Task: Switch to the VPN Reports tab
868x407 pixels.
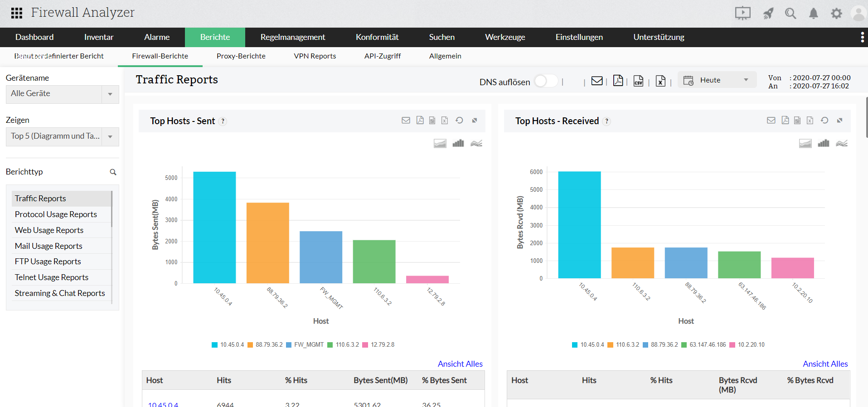Action: tap(315, 56)
